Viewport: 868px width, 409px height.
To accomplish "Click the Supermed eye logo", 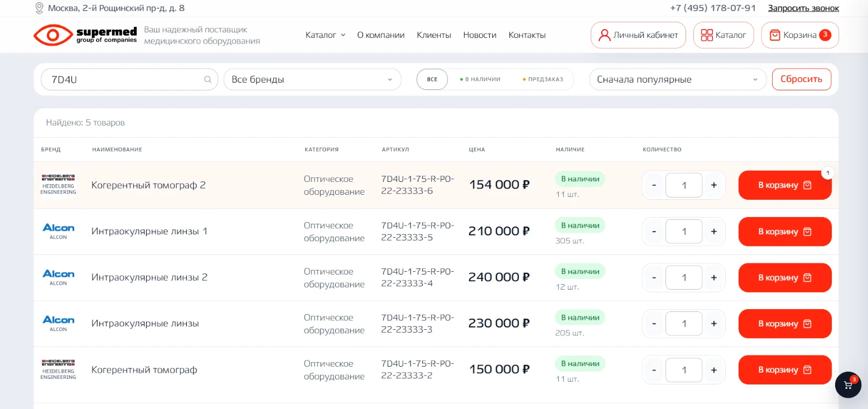I will click(53, 35).
